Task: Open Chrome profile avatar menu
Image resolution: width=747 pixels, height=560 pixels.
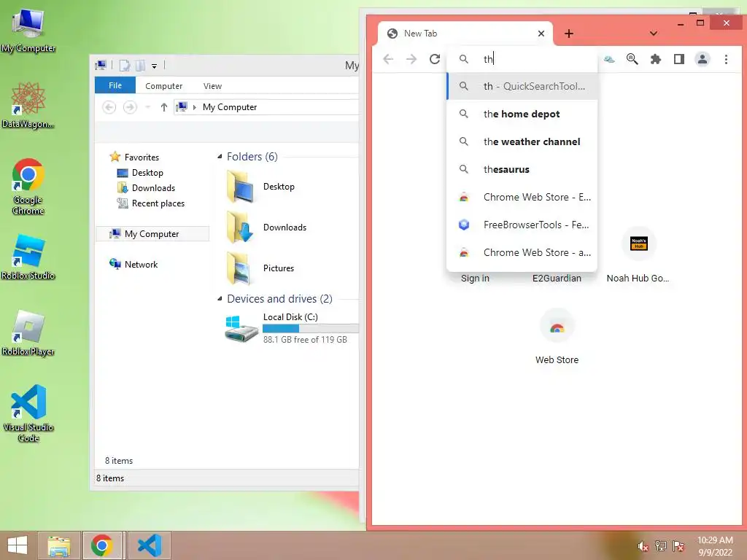Action: pos(703,59)
